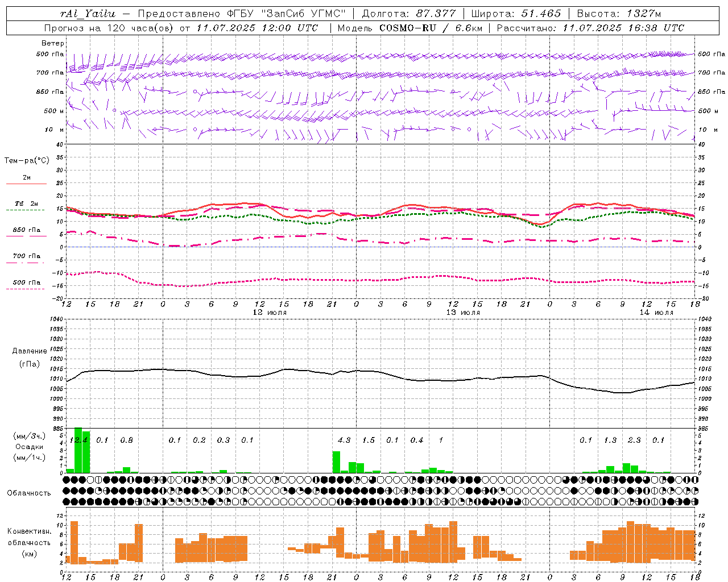Select the latitude value Широта: 51.465
This screenshot has width=728, height=582.
point(516,14)
